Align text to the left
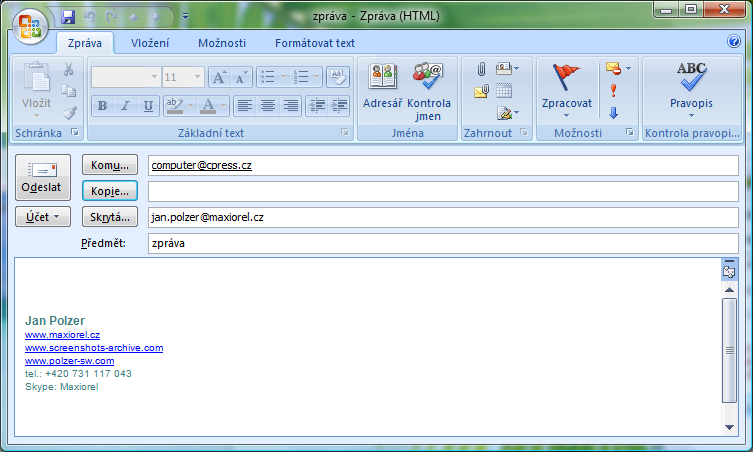753x452 pixels. (x=245, y=106)
